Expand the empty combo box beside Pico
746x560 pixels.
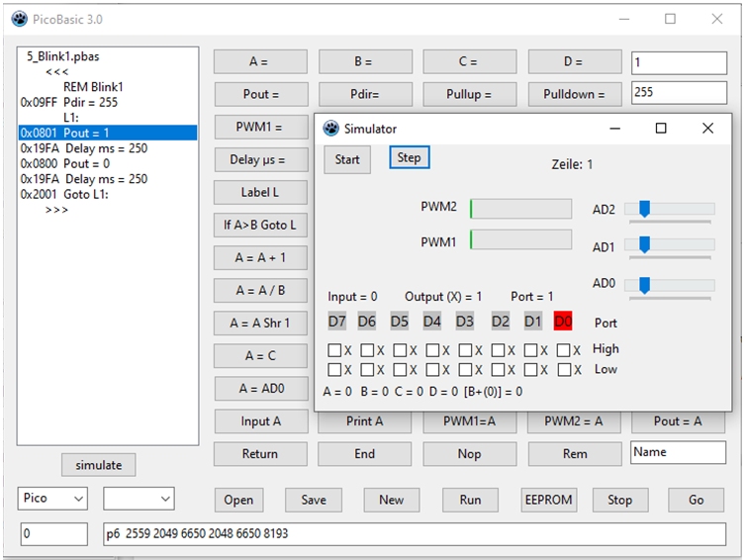point(139,500)
